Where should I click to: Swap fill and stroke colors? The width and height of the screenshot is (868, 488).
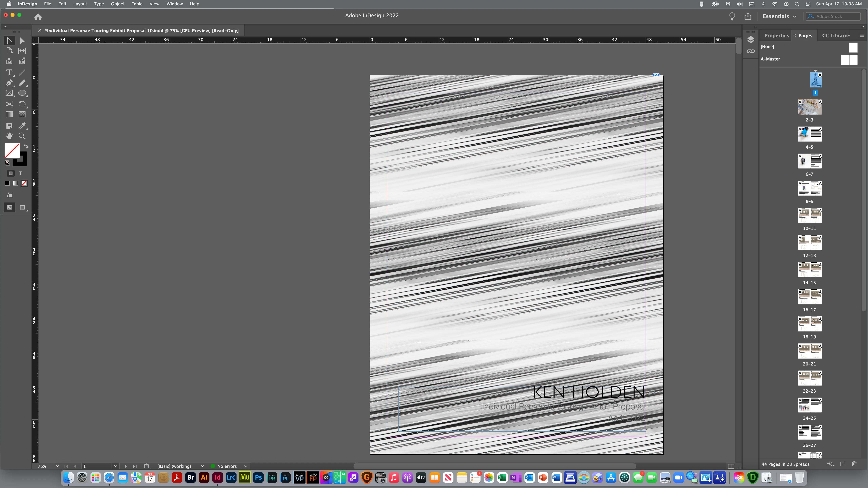pyautogui.click(x=26, y=146)
